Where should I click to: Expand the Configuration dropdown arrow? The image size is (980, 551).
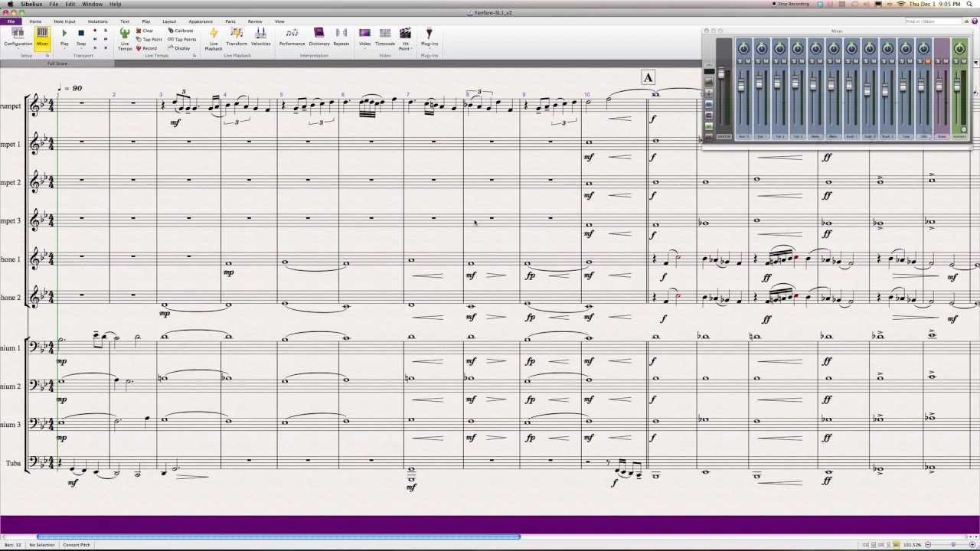tap(18, 48)
